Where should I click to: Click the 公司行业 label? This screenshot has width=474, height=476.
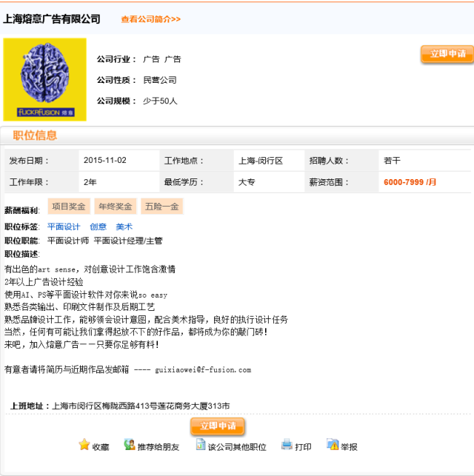tap(116, 59)
